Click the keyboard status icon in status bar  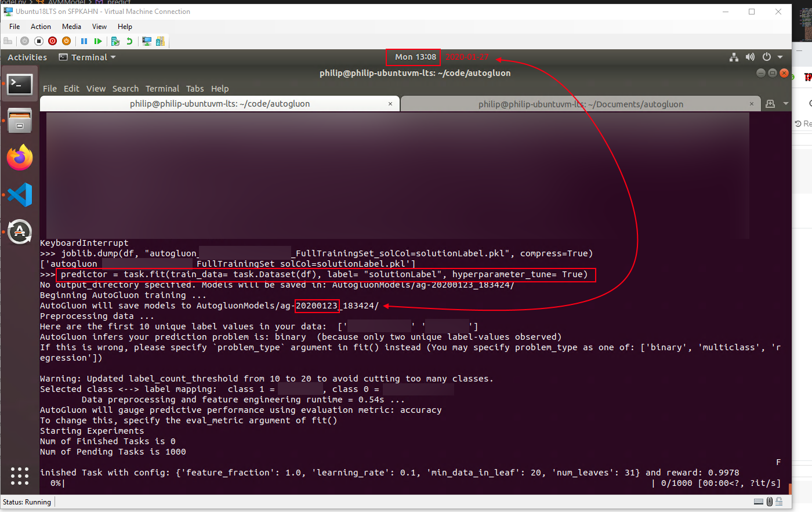pyautogui.click(x=758, y=502)
